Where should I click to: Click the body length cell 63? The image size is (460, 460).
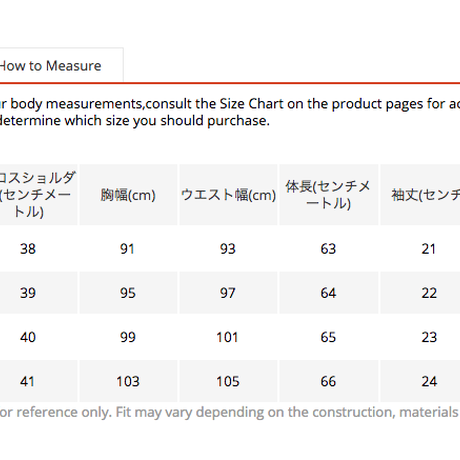click(x=329, y=249)
